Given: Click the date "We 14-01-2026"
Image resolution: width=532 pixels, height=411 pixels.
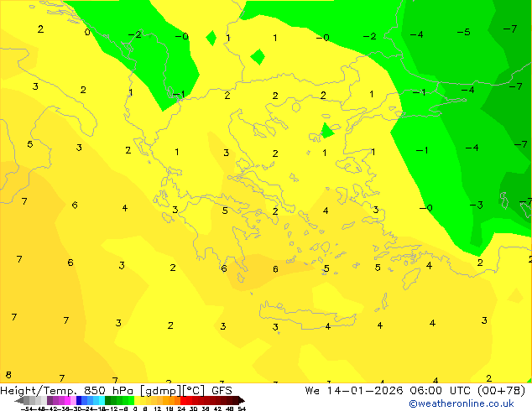Looking at the screenshot, I should [354, 391].
